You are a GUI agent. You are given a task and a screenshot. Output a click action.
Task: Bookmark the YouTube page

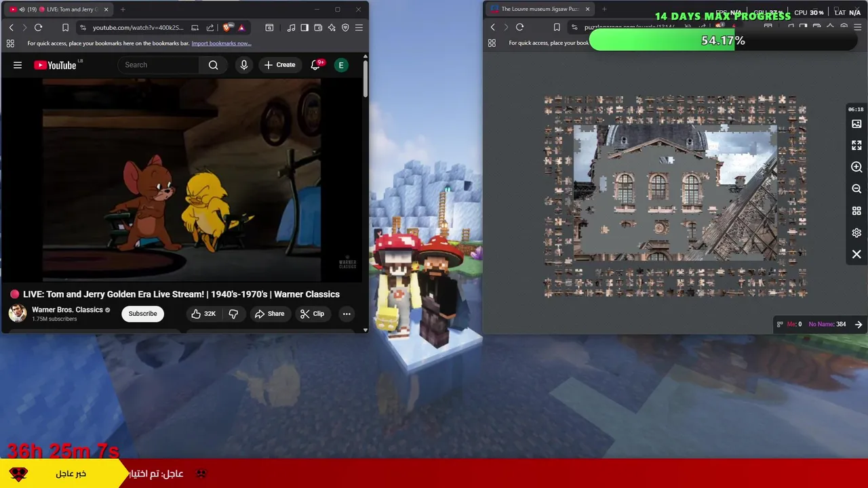65,27
